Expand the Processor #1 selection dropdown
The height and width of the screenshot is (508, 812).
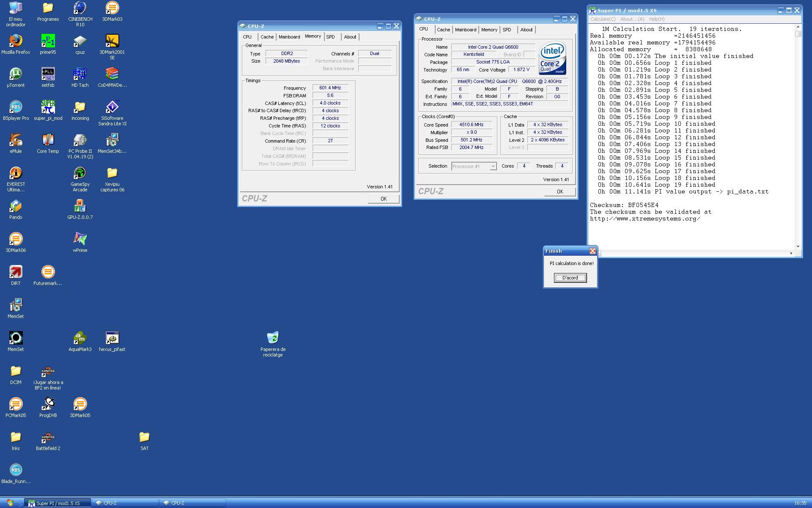(493, 166)
